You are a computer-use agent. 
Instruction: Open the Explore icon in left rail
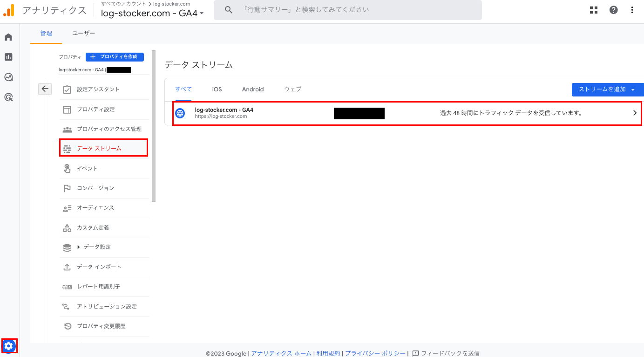tap(8, 77)
